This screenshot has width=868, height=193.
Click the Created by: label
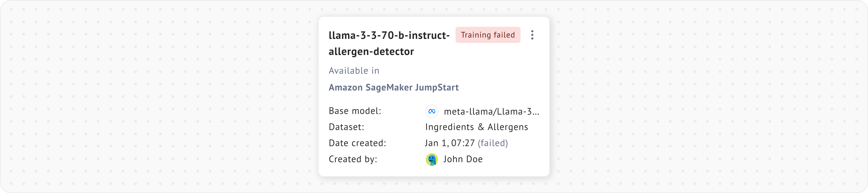coord(353,159)
